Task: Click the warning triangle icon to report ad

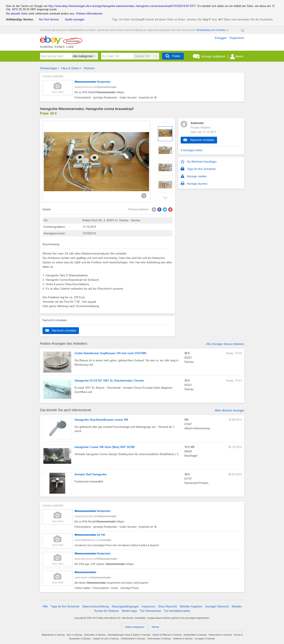Action: [182, 176]
